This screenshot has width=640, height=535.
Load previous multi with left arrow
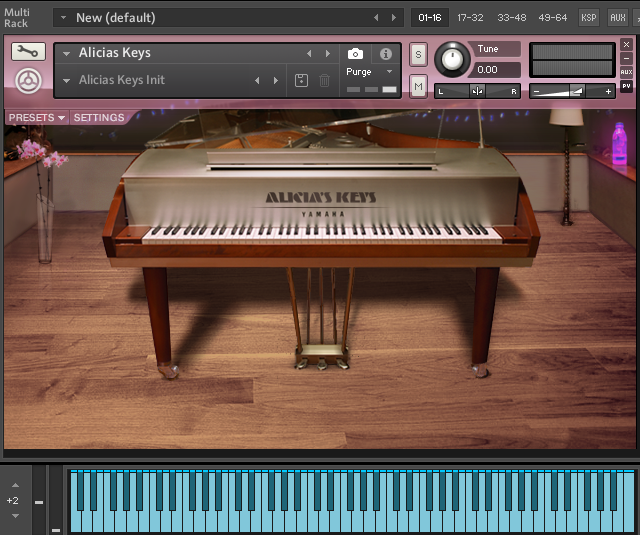(x=376, y=18)
